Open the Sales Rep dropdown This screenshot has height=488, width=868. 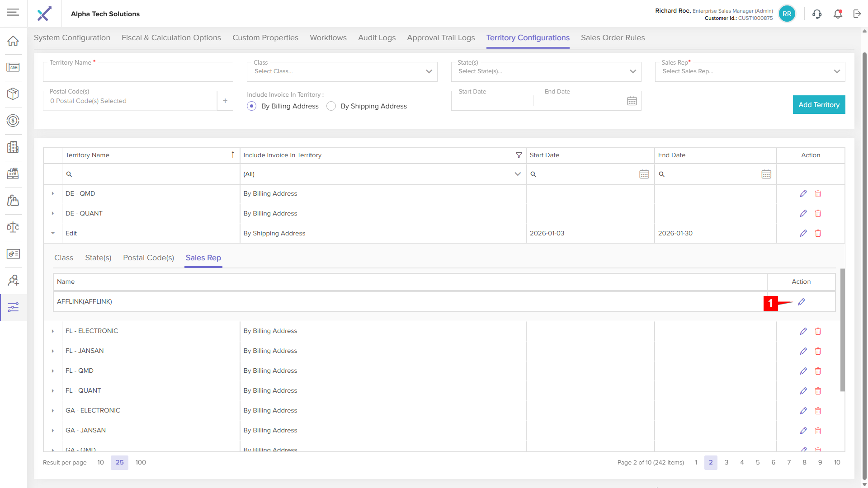750,71
